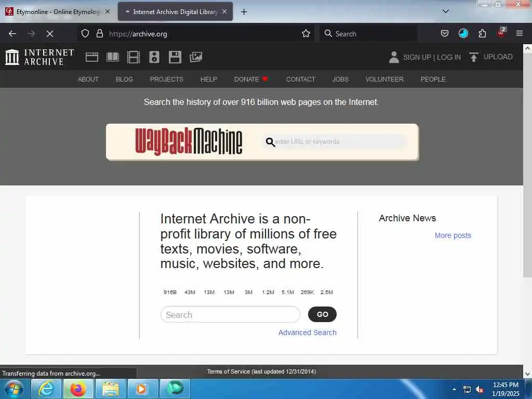Click LOG IN link

(x=449, y=57)
